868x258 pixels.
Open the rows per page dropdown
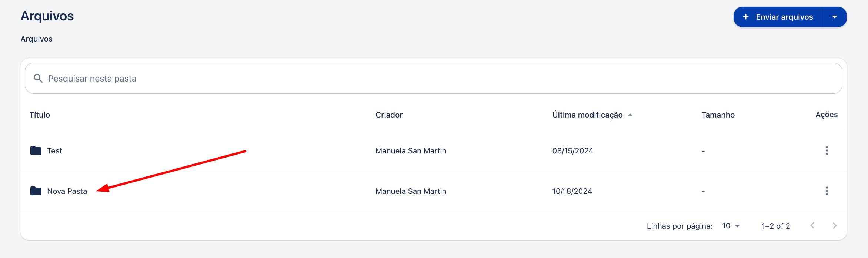[x=731, y=226]
